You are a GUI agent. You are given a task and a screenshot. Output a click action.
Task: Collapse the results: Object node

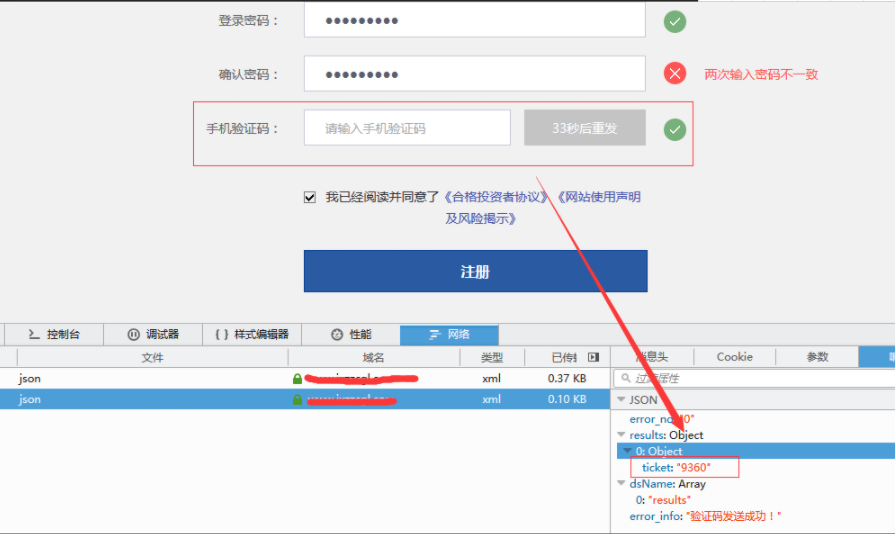coord(622,435)
